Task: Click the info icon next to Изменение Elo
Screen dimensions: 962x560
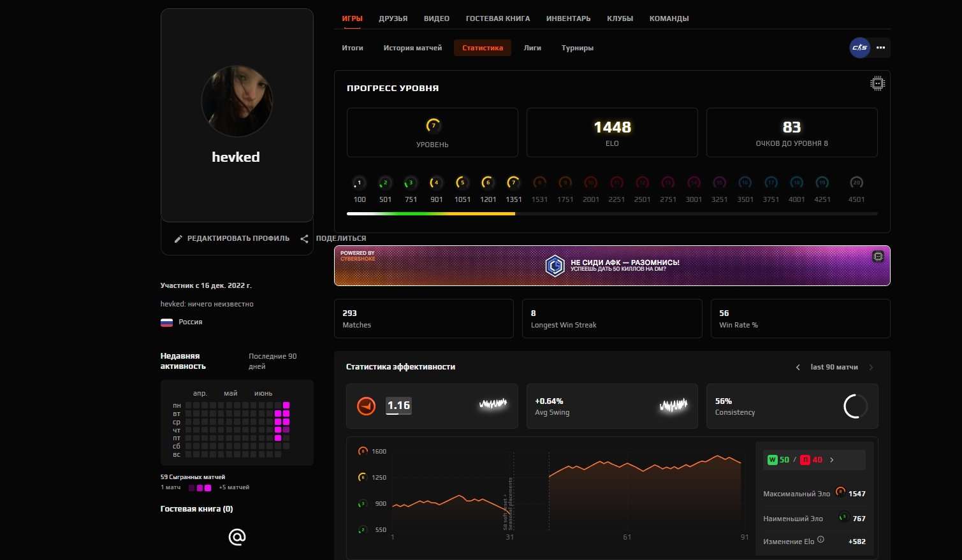Action: click(820, 540)
